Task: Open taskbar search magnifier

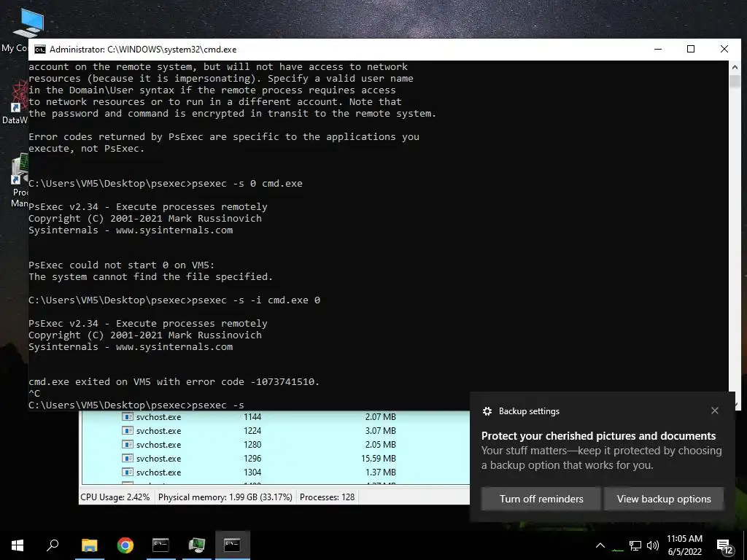Action: [53, 545]
